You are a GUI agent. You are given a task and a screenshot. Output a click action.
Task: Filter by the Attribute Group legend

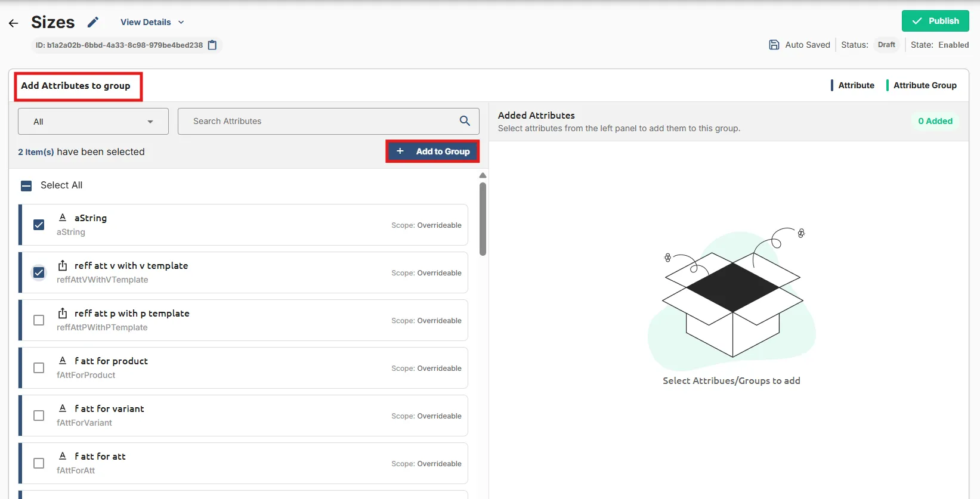922,85
